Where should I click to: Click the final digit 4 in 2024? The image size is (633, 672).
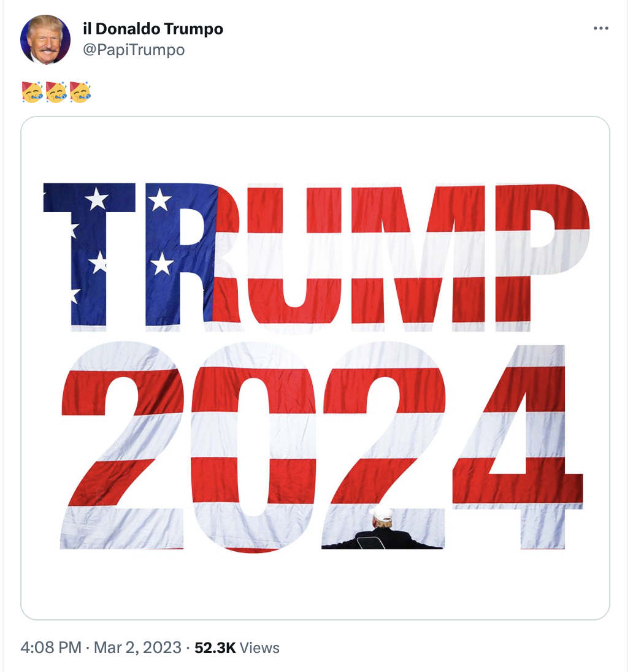[x=518, y=446]
